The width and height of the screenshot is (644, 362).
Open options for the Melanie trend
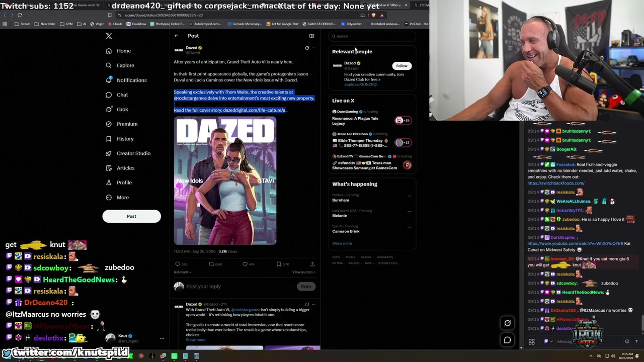tap(409, 212)
